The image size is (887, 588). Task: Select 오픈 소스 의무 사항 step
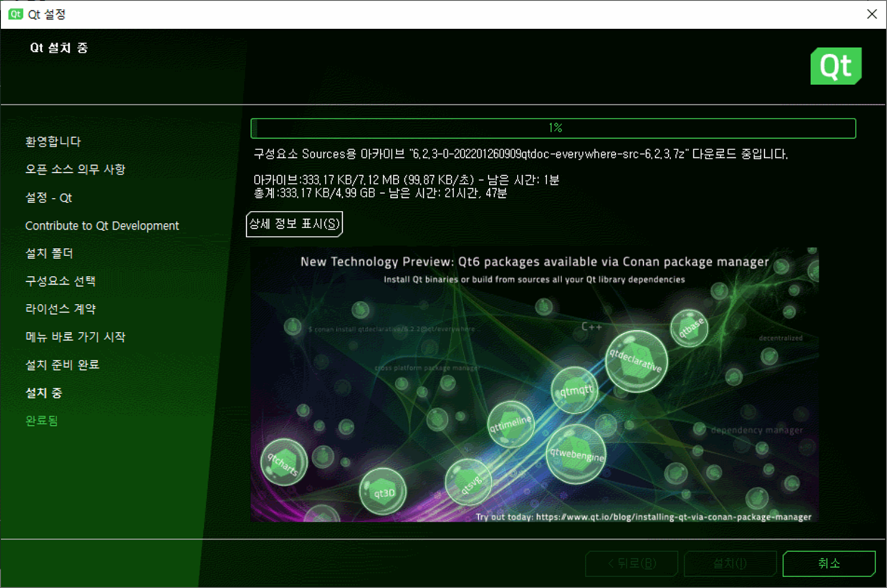(x=75, y=170)
